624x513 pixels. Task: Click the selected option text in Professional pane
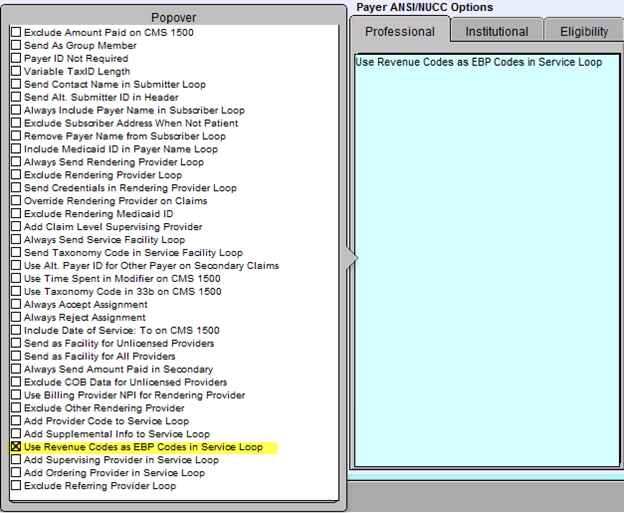coord(479,62)
